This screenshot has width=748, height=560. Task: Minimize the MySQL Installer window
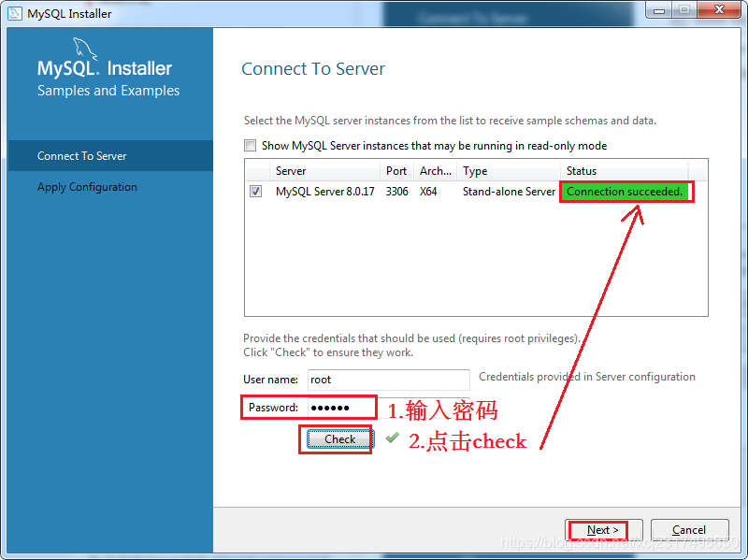pyautogui.click(x=659, y=10)
